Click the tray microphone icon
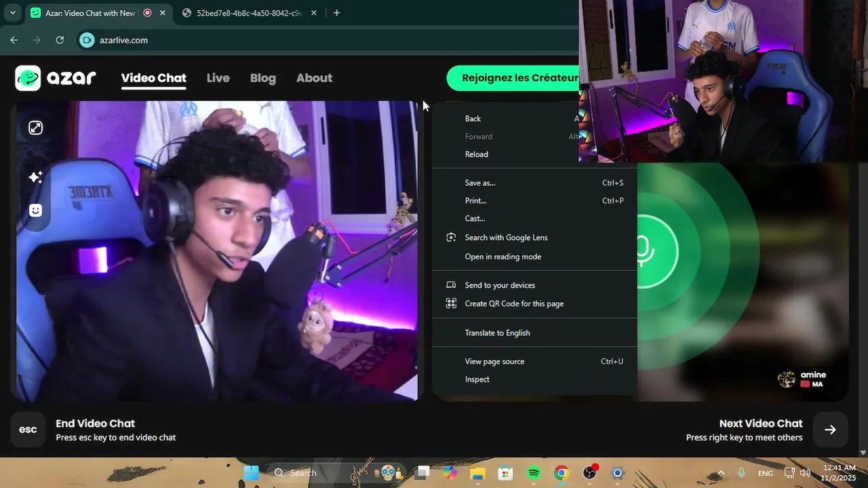Viewport: 868px width, 488px height. click(x=742, y=473)
